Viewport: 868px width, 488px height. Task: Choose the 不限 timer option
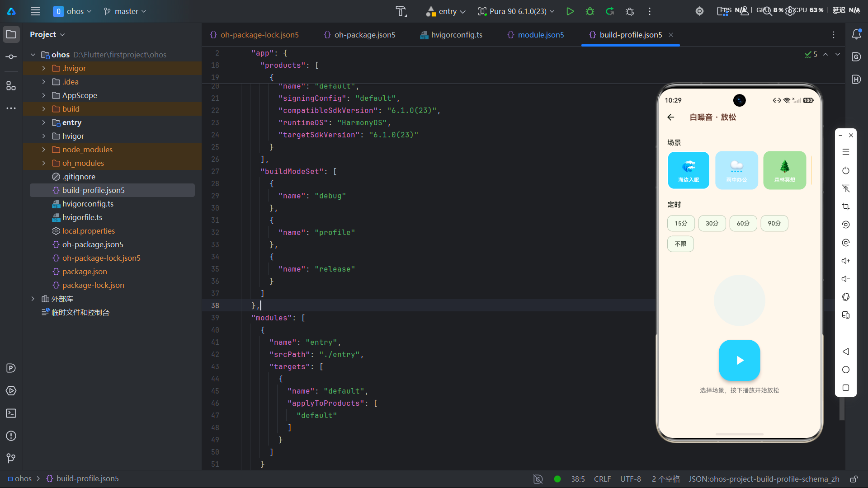coord(680,244)
